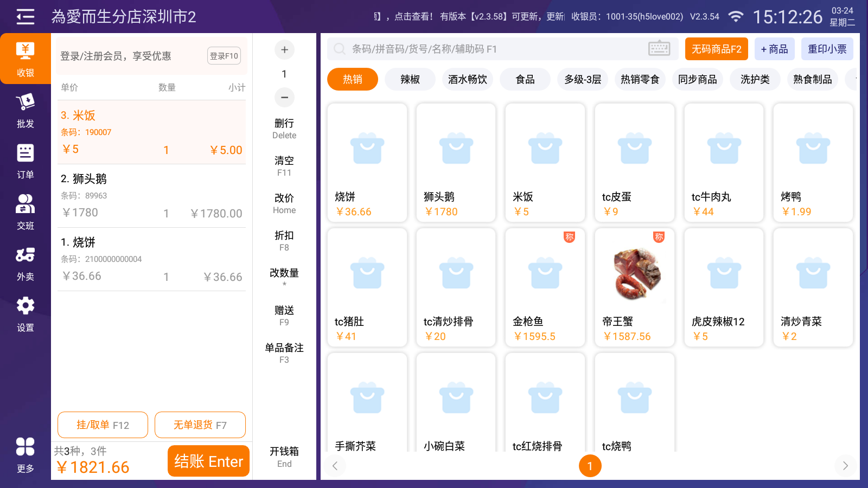Click the 折扣 F8 discount function
This screenshot has width=868, height=488.
point(284,240)
